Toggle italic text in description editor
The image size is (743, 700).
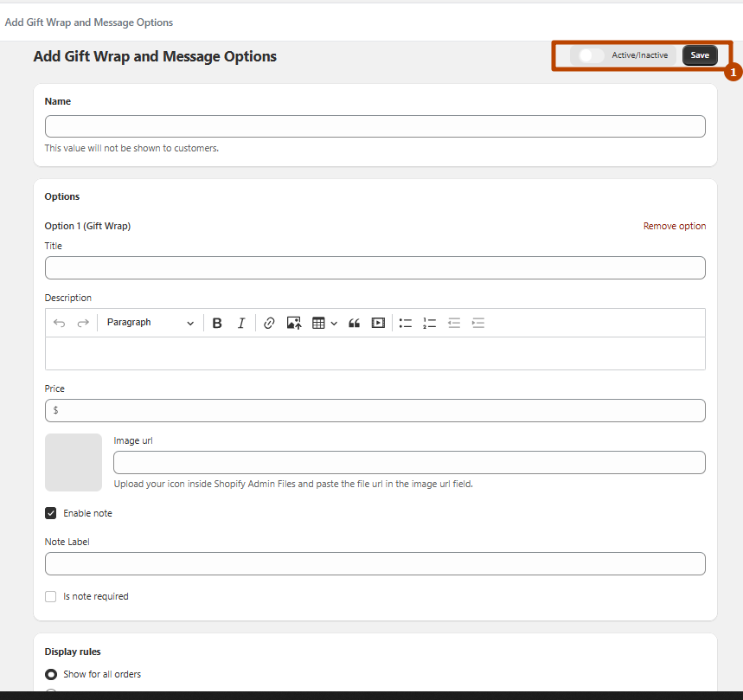241,323
